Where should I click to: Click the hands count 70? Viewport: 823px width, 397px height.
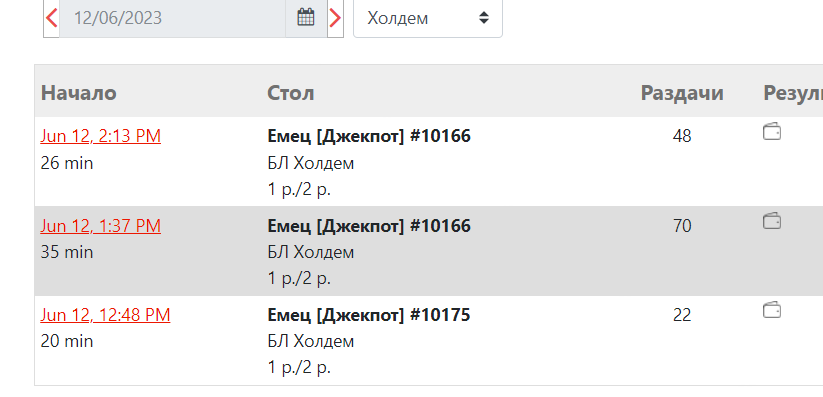click(682, 226)
